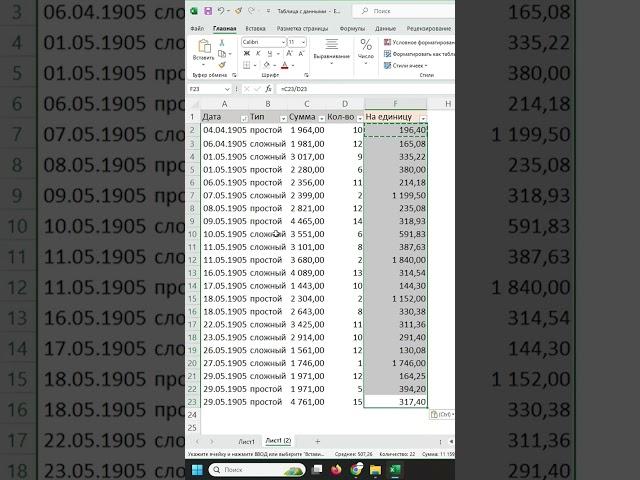Click the date cell 16.05.1905
This screenshot has height=480, width=640.
[224, 273]
